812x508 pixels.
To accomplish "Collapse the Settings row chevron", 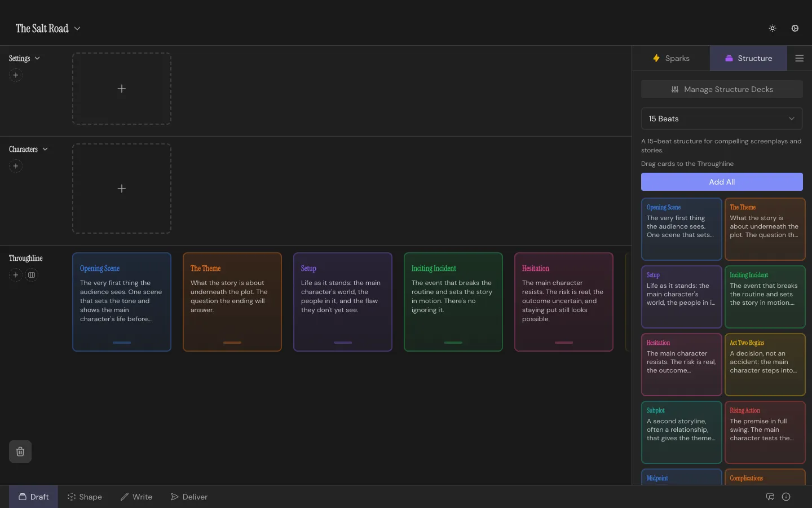I will coord(37,58).
